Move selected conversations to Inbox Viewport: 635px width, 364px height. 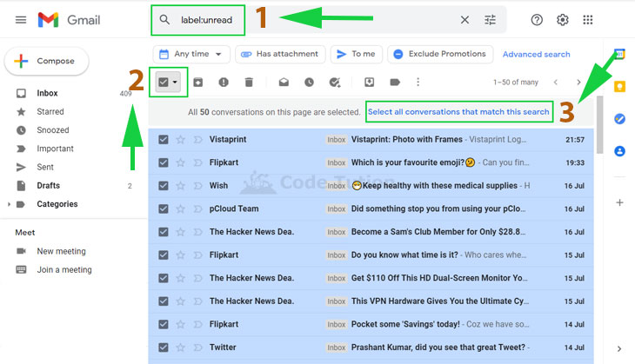tap(370, 83)
